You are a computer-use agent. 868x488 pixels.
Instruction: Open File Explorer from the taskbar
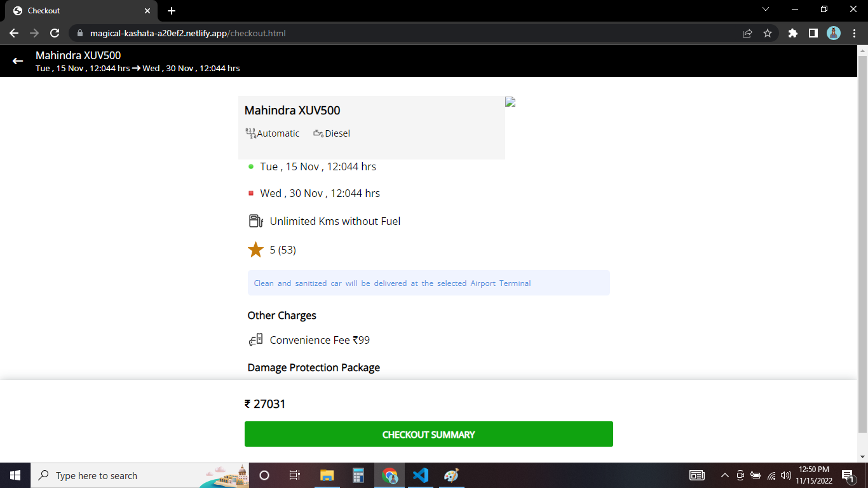coord(327,475)
